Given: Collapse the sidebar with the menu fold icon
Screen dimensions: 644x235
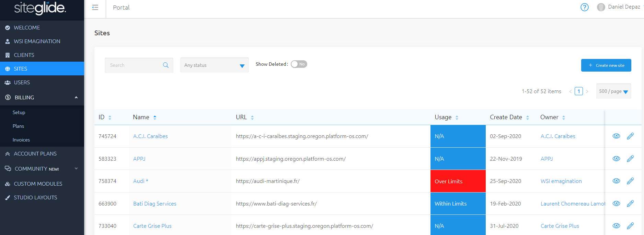Looking at the screenshot, I should pos(95,8).
